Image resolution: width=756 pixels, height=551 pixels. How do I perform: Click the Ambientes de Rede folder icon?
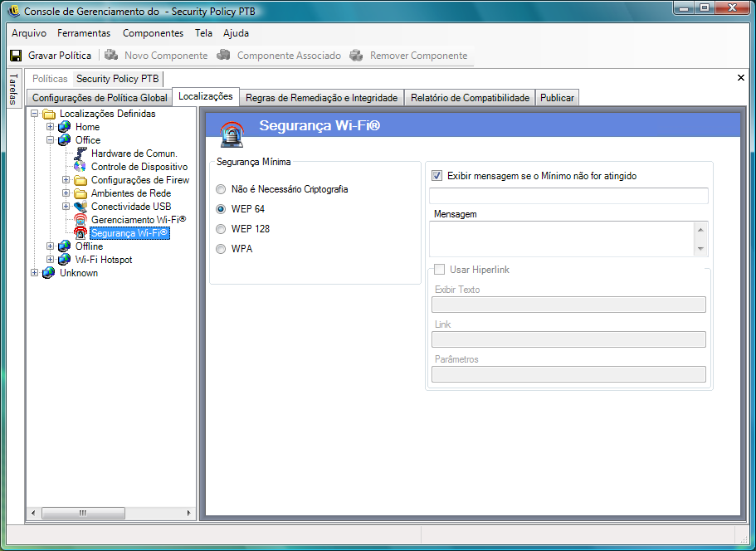(x=80, y=193)
